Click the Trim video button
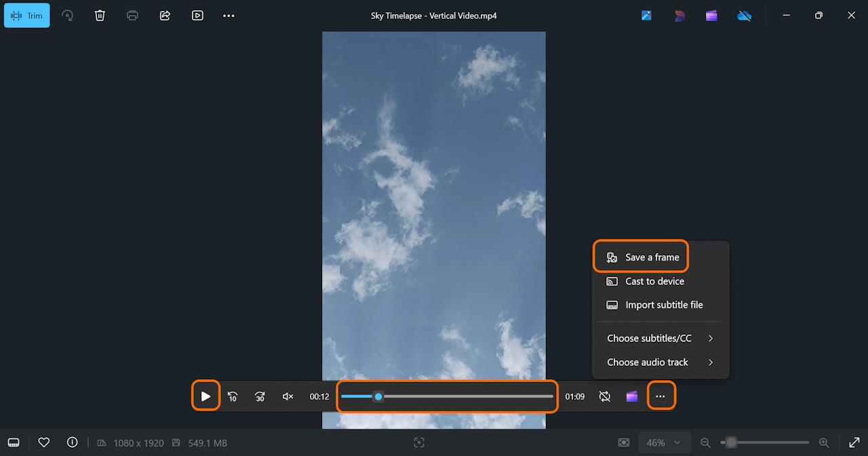Screen dimensions: 868x456 [27, 16]
